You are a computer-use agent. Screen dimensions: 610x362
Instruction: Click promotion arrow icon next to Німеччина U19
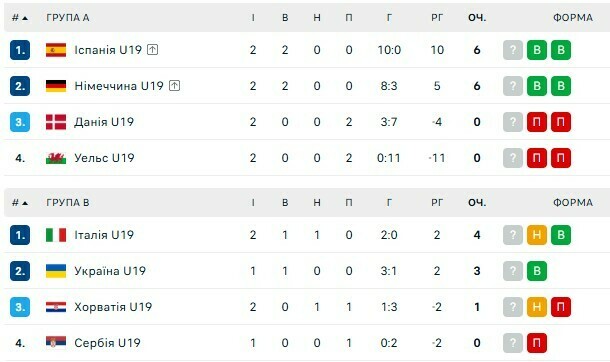click(174, 86)
